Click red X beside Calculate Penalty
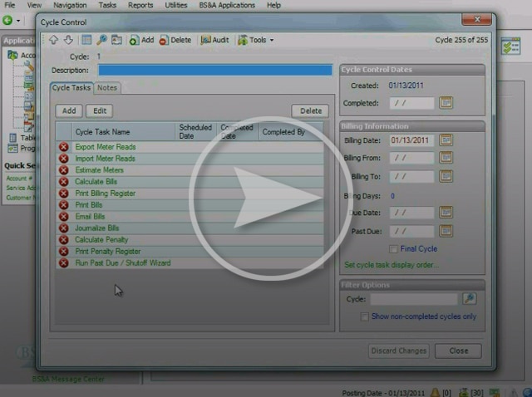Image resolution: width=532 pixels, height=397 pixels. point(63,240)
